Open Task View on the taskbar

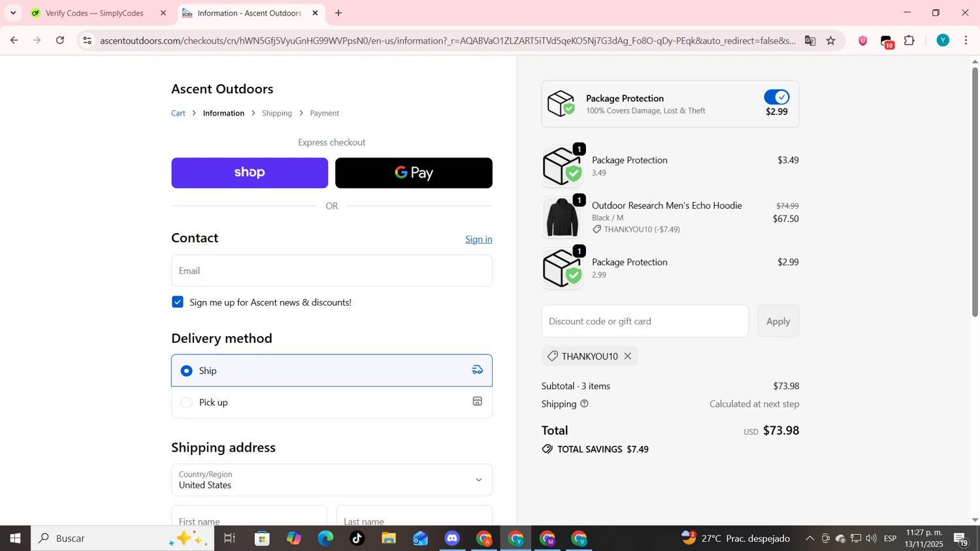[230, 539]
